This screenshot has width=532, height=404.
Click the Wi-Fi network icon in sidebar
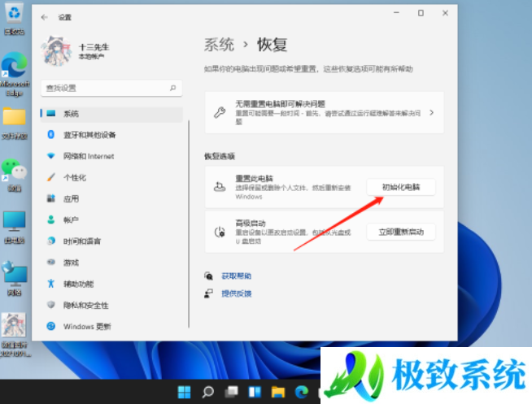(x=51, y=156)
